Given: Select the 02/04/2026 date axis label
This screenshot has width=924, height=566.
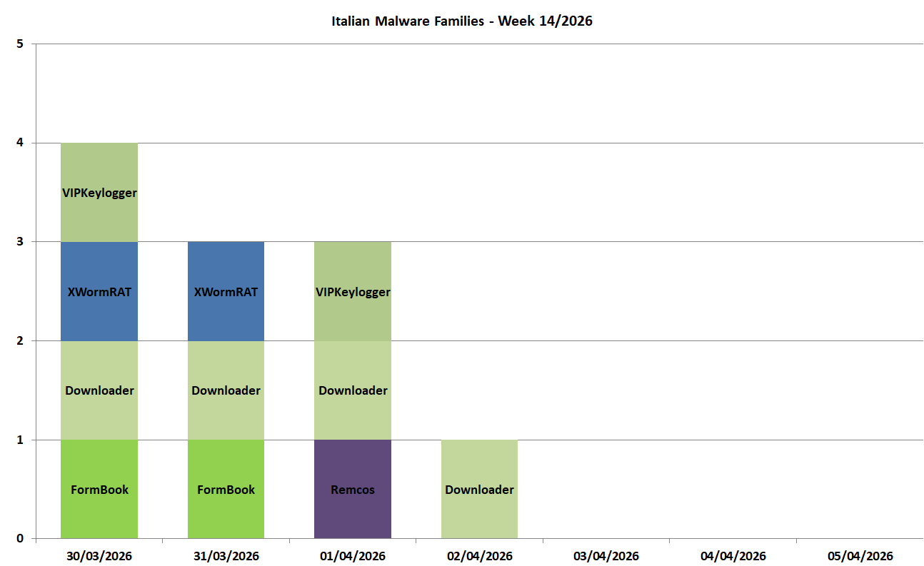Looking at the screenshot, I should [x=479, y=556].
